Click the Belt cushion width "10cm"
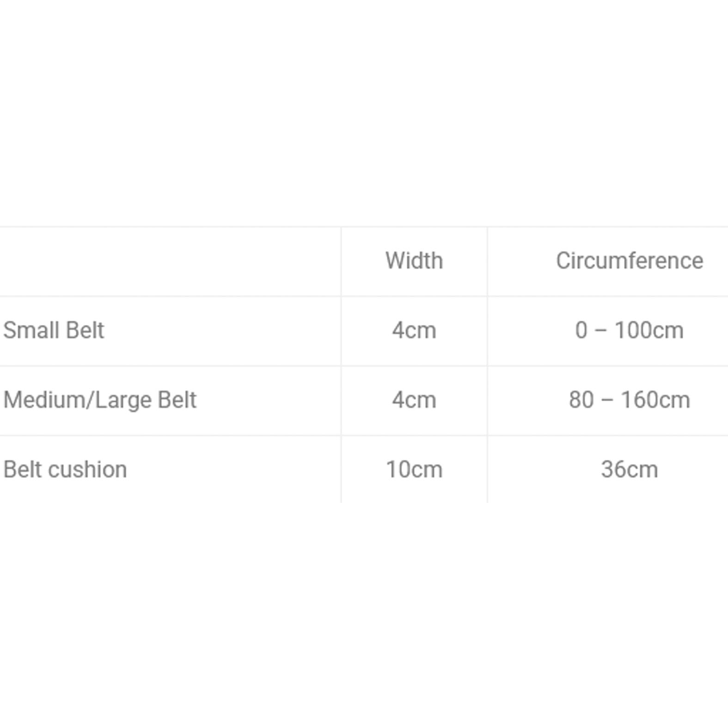This screenshot has height=728, width=728. (414, 470)
